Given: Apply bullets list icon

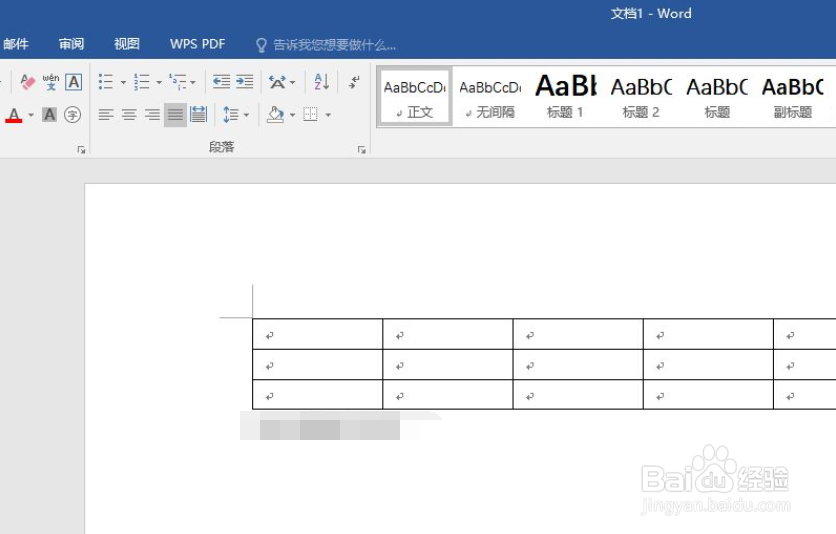Looking at the screenshot, I should click(106, 82).
